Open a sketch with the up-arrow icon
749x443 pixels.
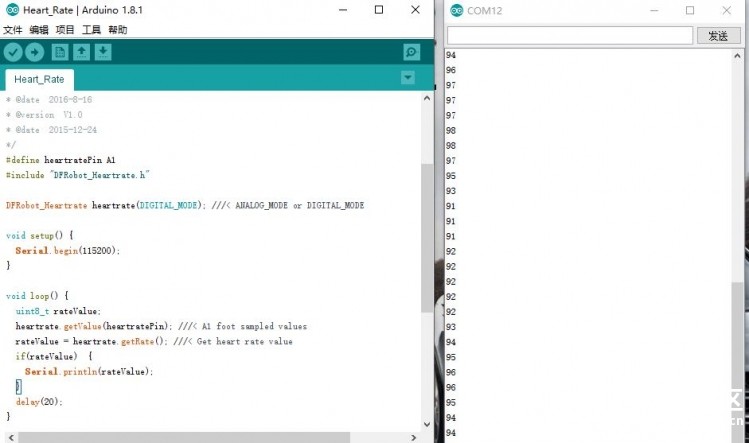click(81, 52)
